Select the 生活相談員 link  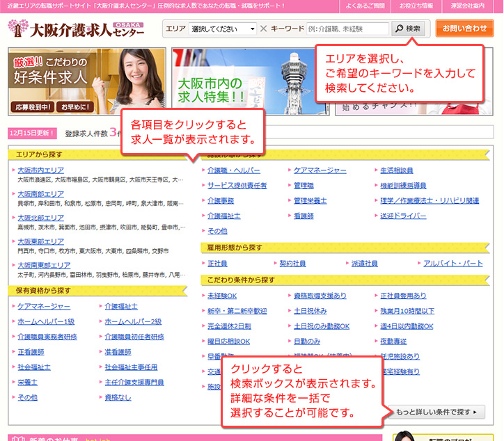pos(397,170)
